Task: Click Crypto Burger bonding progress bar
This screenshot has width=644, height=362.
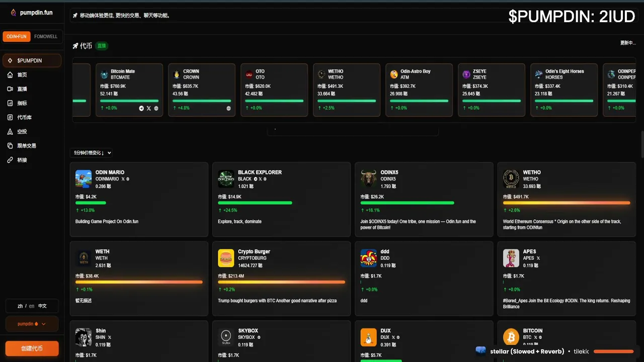Action: 282,282
